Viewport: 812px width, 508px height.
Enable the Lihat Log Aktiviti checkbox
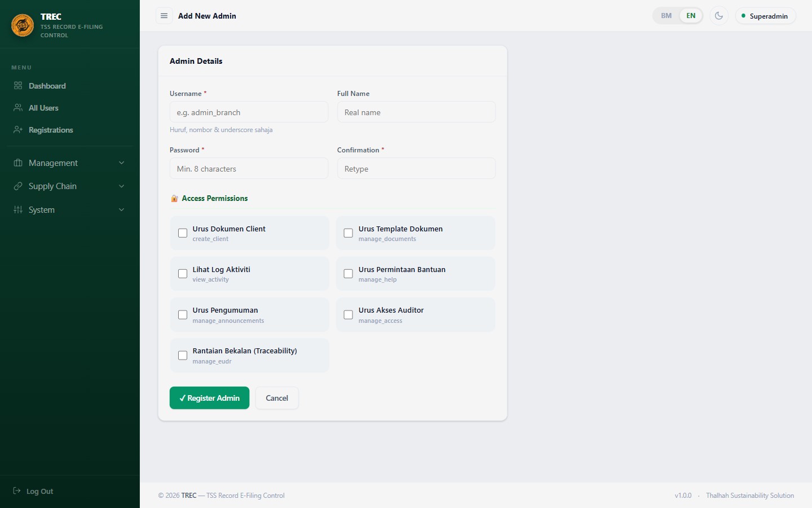point(183,274)
